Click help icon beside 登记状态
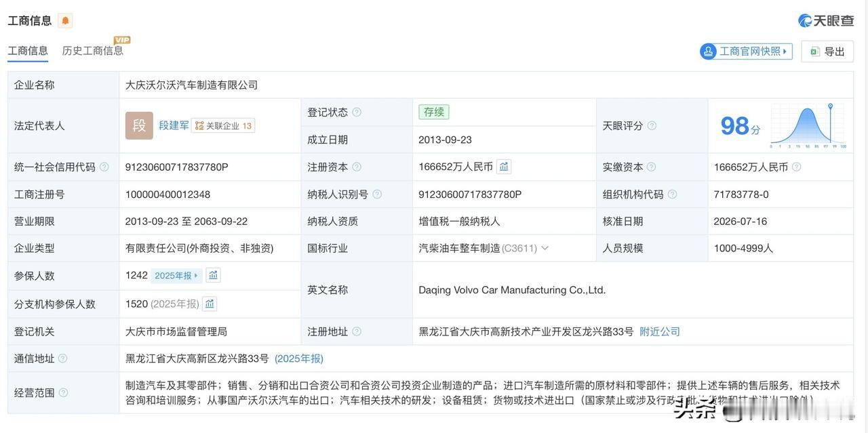The height and width of the screenshot is (433, 868). point(357,112)
